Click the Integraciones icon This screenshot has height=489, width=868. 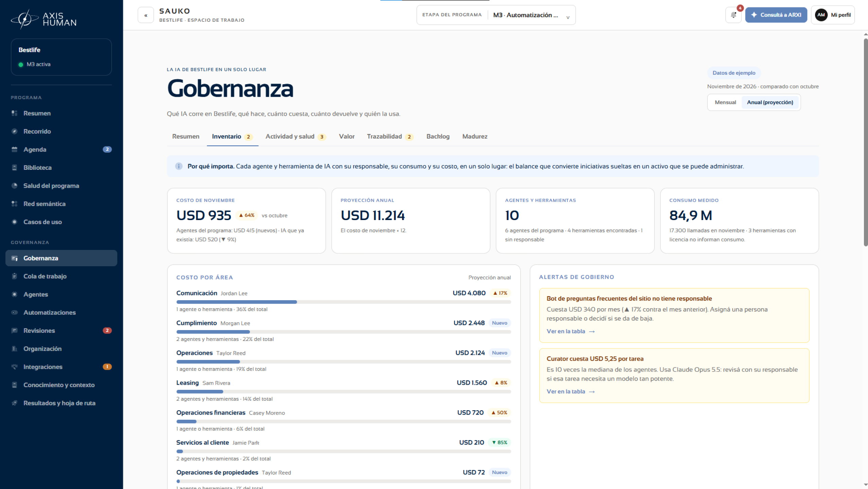pyautogui.click(x=14, y=367)
